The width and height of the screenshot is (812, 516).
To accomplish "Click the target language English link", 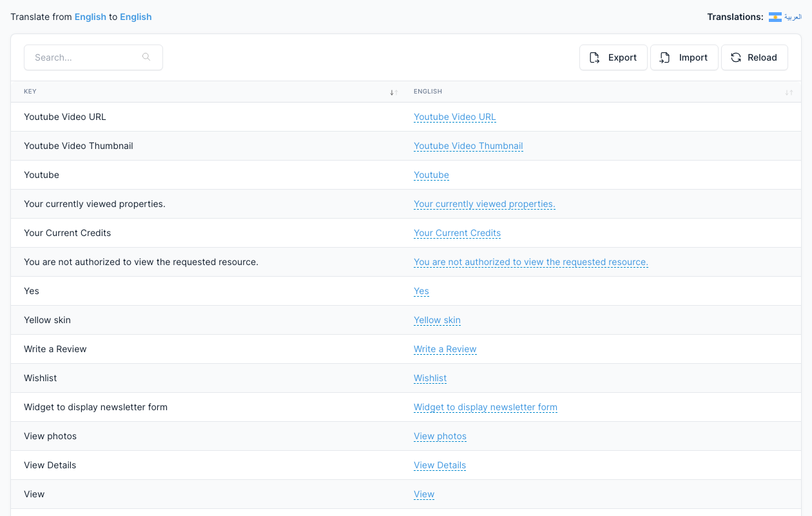I will click(136, 17).
